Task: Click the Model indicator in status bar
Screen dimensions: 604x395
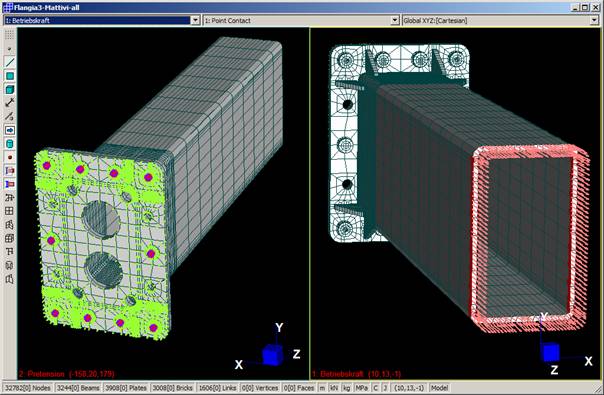Action: pos(439,388)
